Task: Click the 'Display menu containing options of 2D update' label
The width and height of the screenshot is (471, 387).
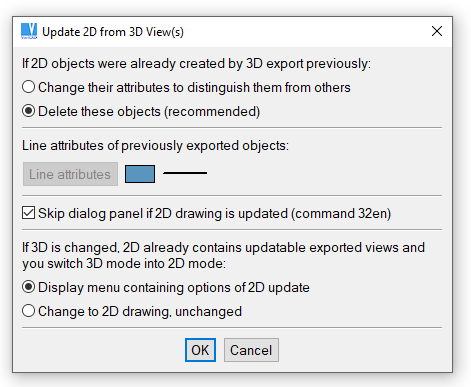Action: click(174, 288)
